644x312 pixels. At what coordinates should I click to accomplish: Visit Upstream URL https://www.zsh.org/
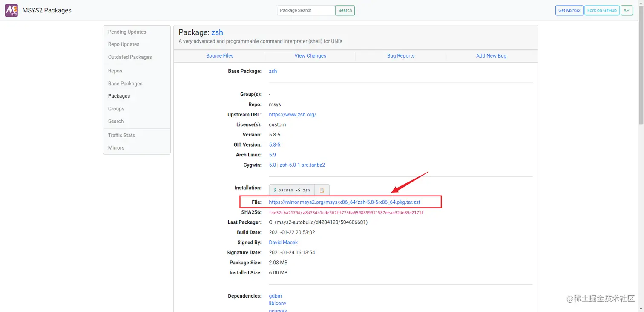pyautogui.click(x=293, y=115)
